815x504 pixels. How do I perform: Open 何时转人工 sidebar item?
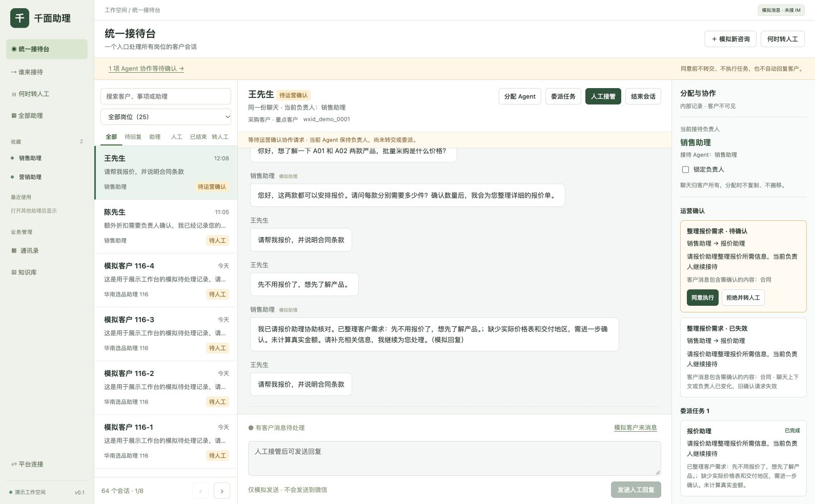point(47,94)
